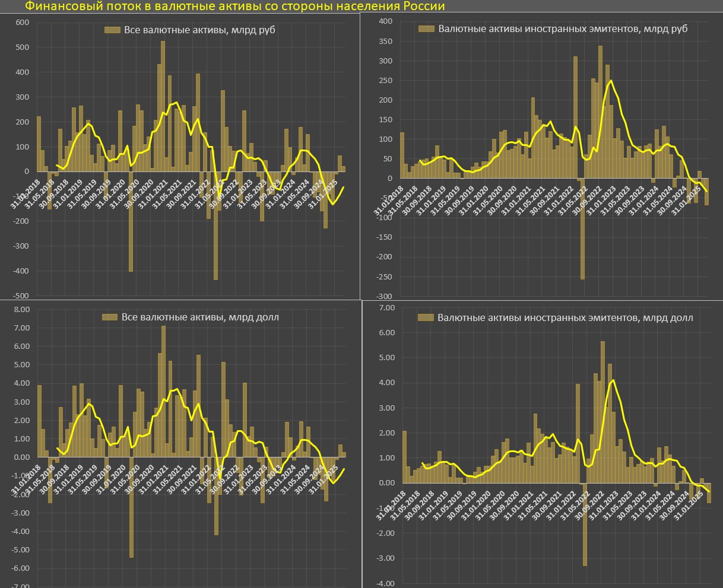Click the deepest negative bar near -400 in top-left chart
The width and height of the screenshot is (723, 588).
[131, 221]
